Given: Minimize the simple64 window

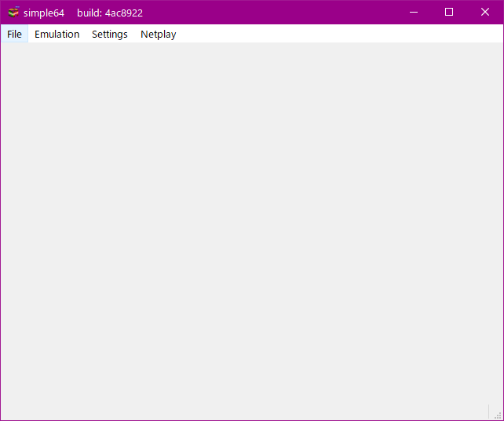Looking at the screenshot, I should pos(413,13).
